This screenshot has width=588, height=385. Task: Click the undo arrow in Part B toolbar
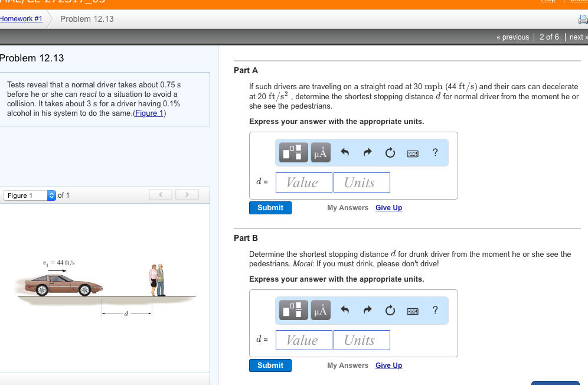click(x=345, y=310)
